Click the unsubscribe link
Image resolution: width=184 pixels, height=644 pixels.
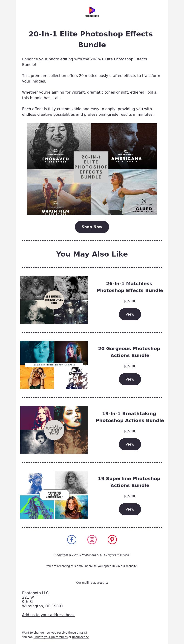coord(80,637)
